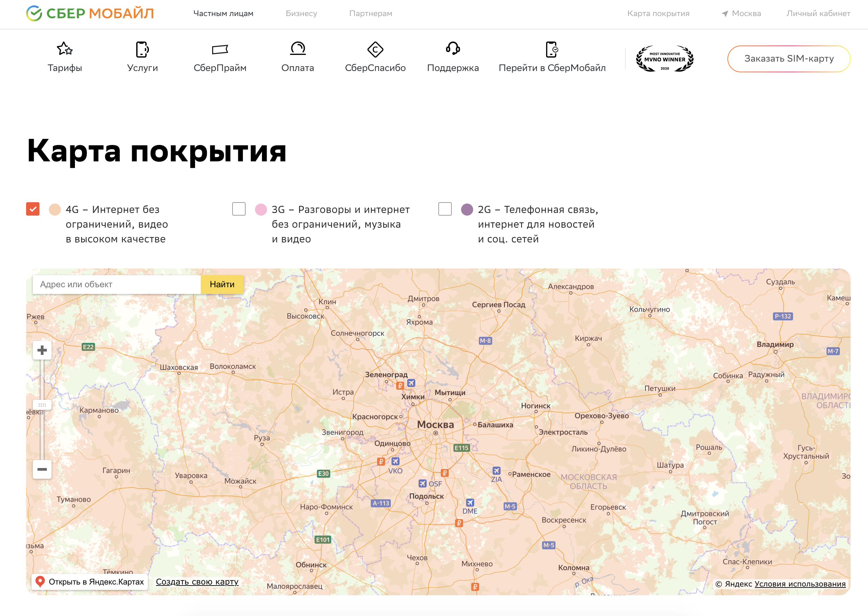The width and height of the screenshot is (868, 616).
Task: Click the Клин label on the map
Action: pyautogui.click(x=328, y=302)
